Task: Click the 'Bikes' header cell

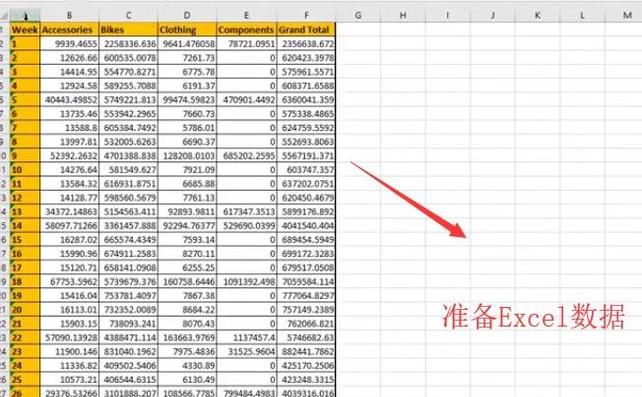Action: tap(128, 29)
